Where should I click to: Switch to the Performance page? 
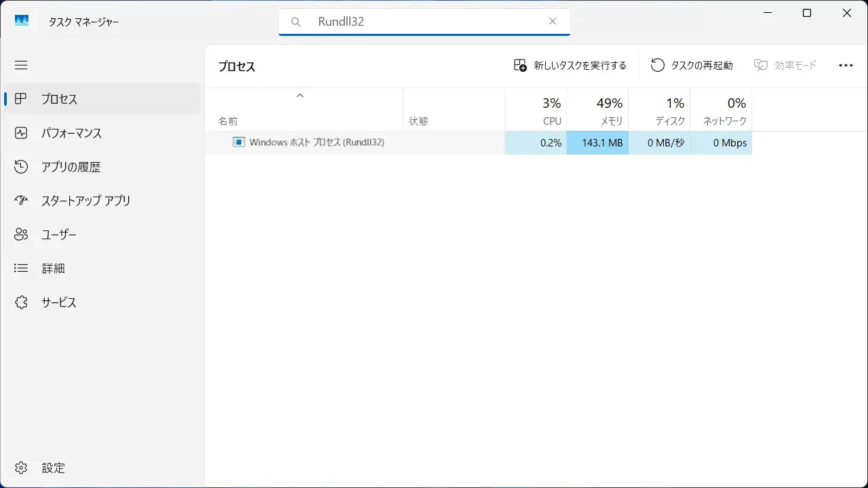coord(102,133)
